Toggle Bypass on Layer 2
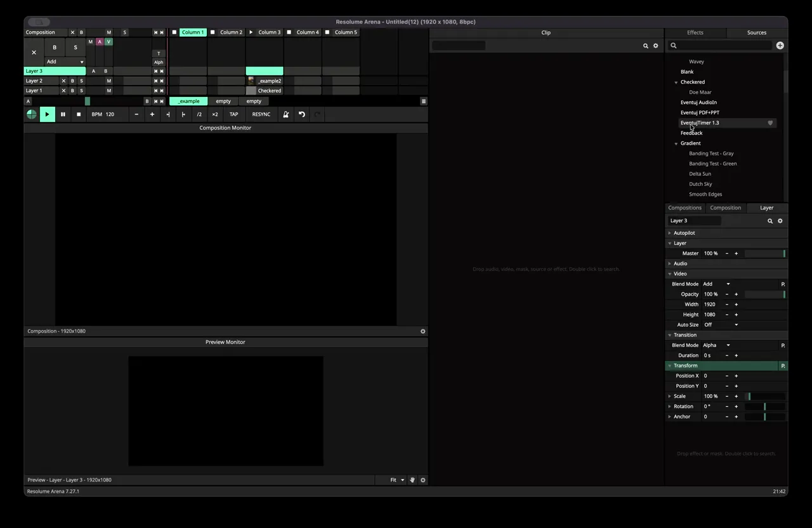 [x=72, y=81]
